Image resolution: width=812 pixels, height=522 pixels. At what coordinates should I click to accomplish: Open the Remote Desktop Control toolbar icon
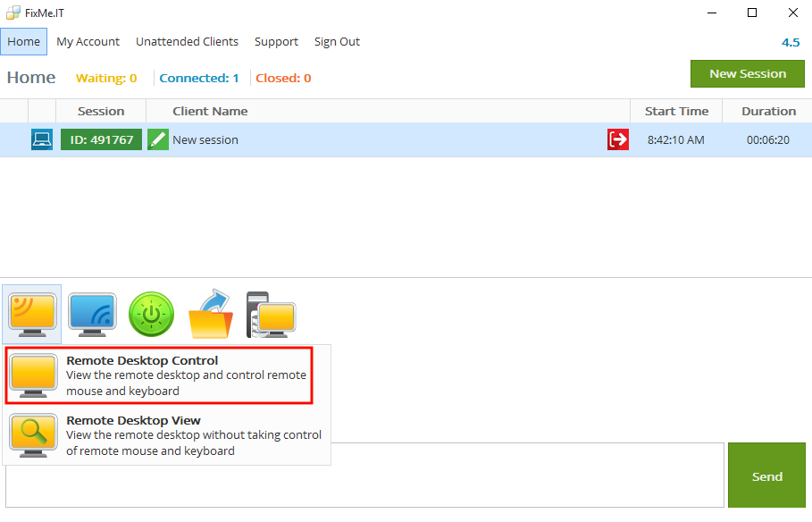[32, 314]
